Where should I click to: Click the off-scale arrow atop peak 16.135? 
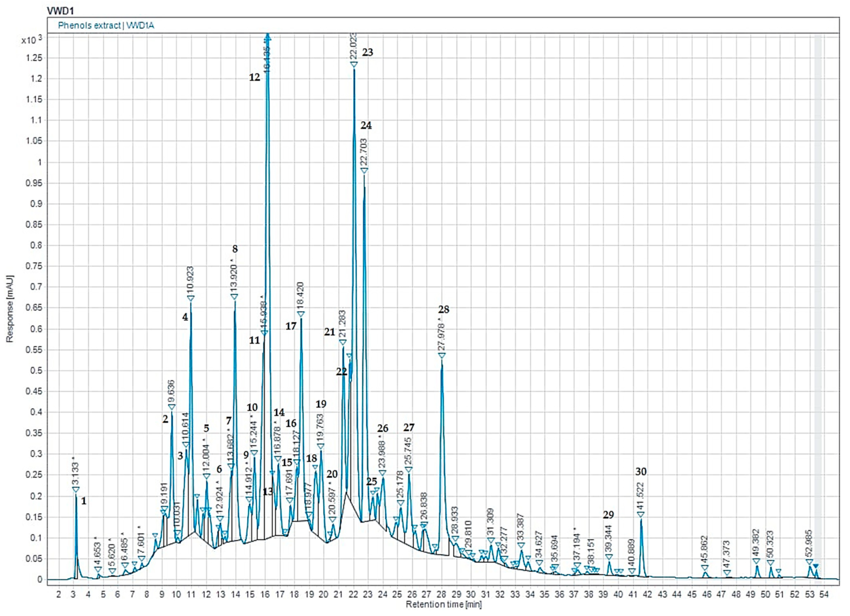point(268,36)
